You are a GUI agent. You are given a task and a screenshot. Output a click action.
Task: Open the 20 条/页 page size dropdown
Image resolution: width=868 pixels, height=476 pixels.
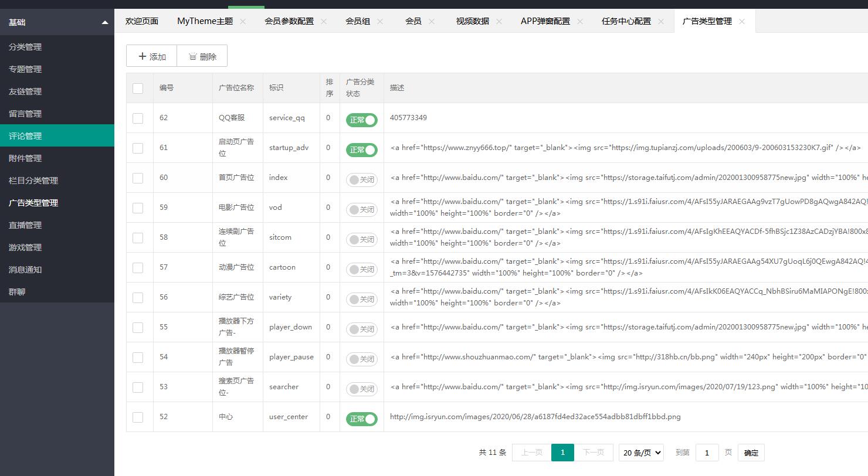pos(641,453)
